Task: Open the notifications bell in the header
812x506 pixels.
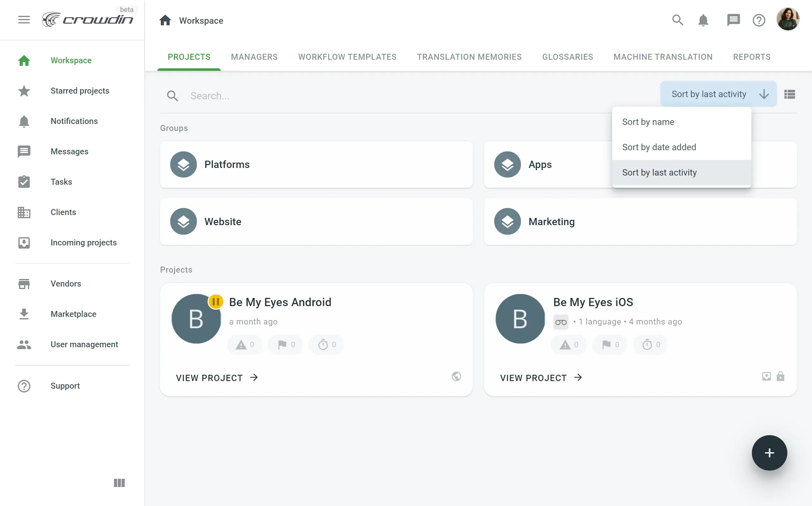Action: pos(703,21)
